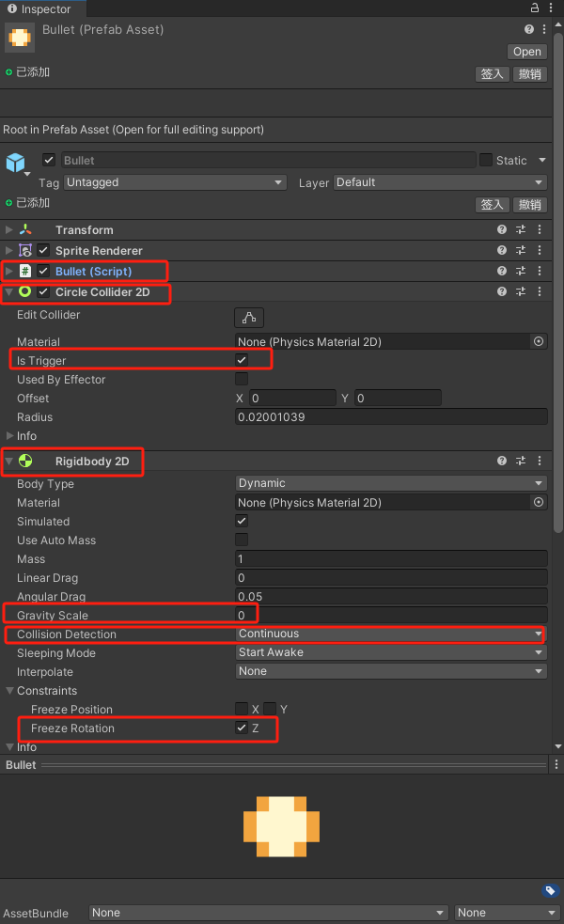Open Transform component help icon
The width and height of the screenshot is (564, 924).
tap(502, 229)
